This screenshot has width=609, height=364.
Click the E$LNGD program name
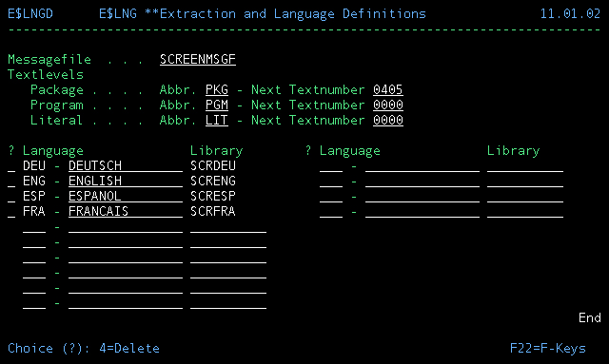30,14
